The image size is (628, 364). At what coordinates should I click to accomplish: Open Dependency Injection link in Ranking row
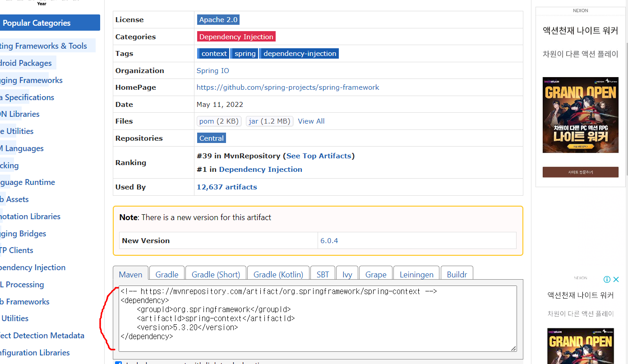[x=260, y=170]
